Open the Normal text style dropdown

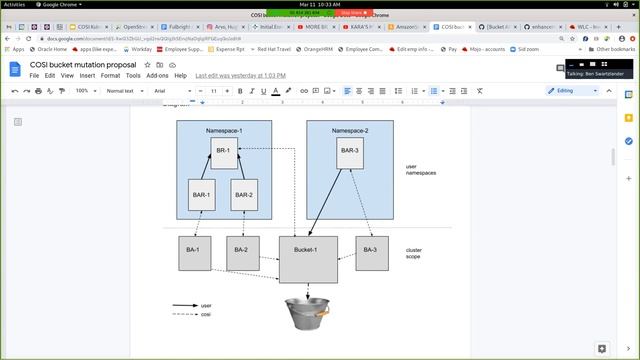[125, 91]
